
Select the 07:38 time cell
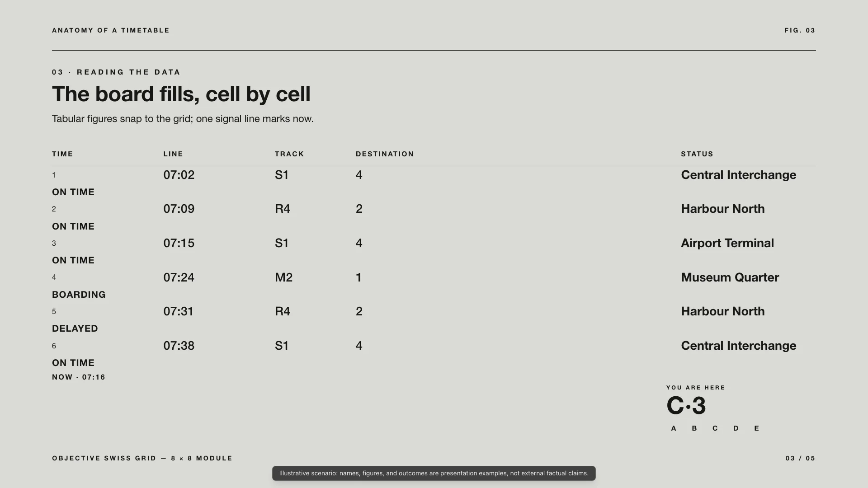pos(179,346)
